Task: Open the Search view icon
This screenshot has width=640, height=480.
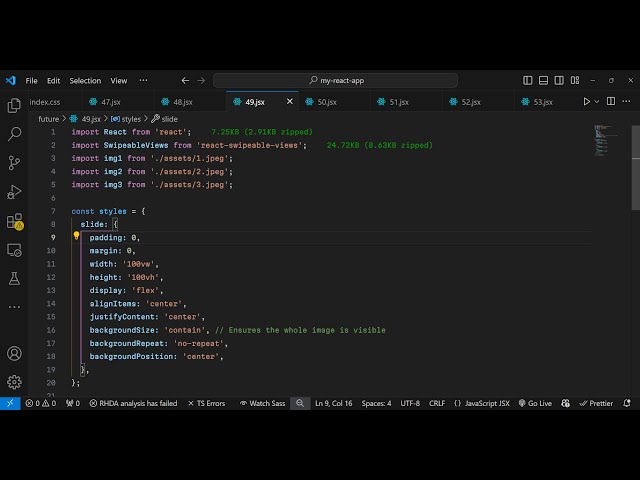Action: coord(14,133)
